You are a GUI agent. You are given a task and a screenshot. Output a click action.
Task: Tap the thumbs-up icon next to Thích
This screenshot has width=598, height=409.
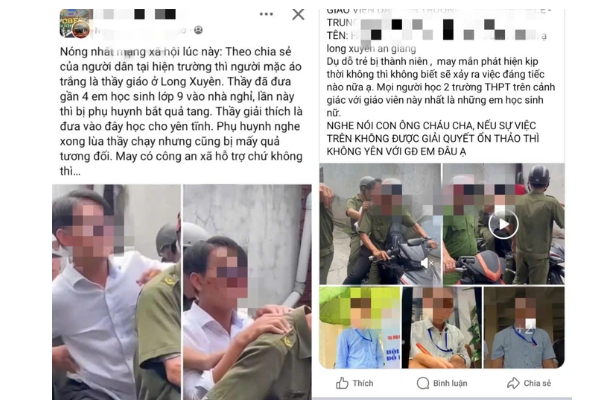coord(342,383)
